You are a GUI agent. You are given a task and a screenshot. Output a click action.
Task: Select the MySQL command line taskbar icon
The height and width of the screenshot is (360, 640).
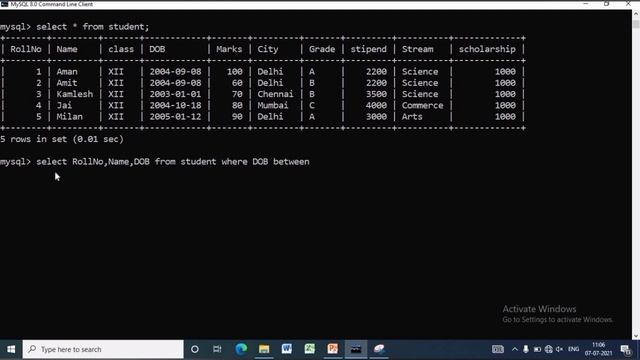[x=356, y=349]
